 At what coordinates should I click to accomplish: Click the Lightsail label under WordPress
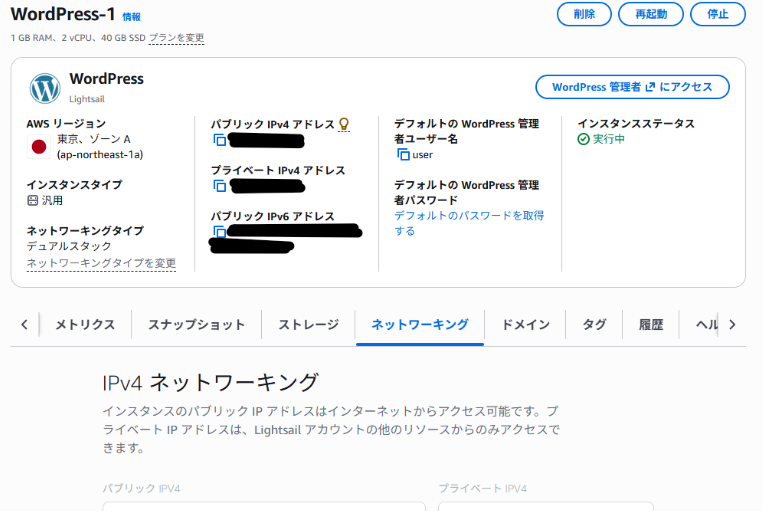tap(87, 99)
